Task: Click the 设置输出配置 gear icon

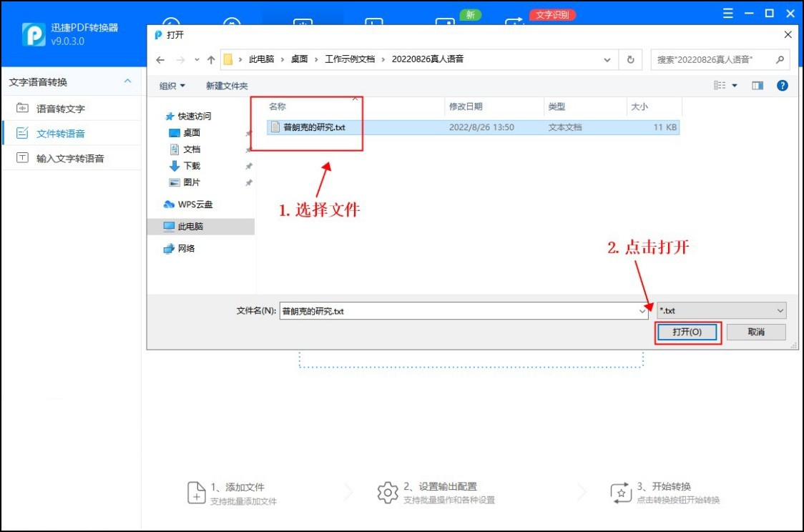Action: pyautogui.click(x=387, y=492)
